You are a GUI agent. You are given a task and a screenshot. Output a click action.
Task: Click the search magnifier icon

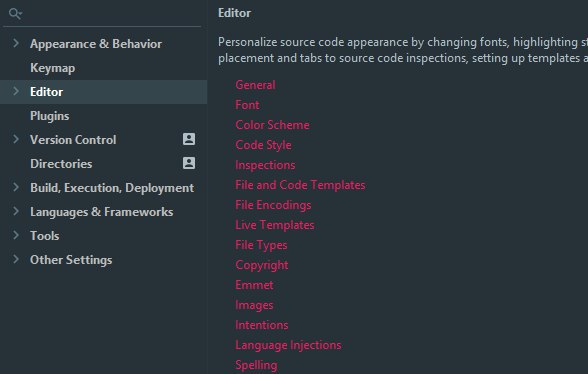point(15,14)
